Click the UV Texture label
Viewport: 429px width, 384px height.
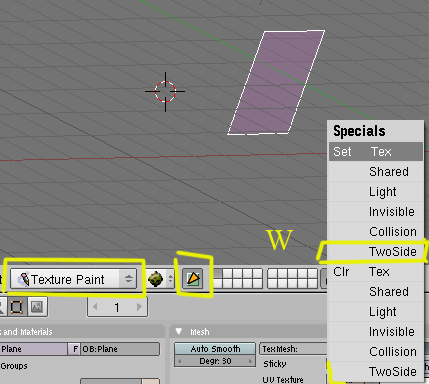(x=283, y=380)
